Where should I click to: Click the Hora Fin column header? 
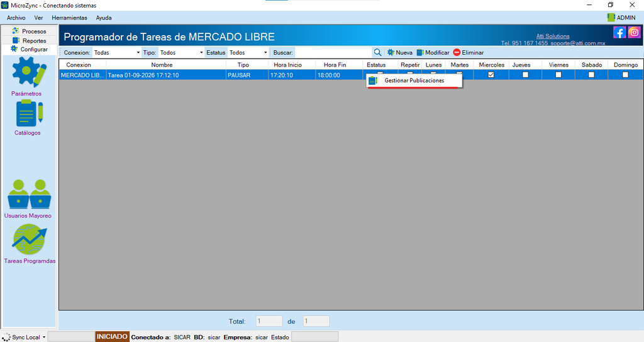(339, 65)
